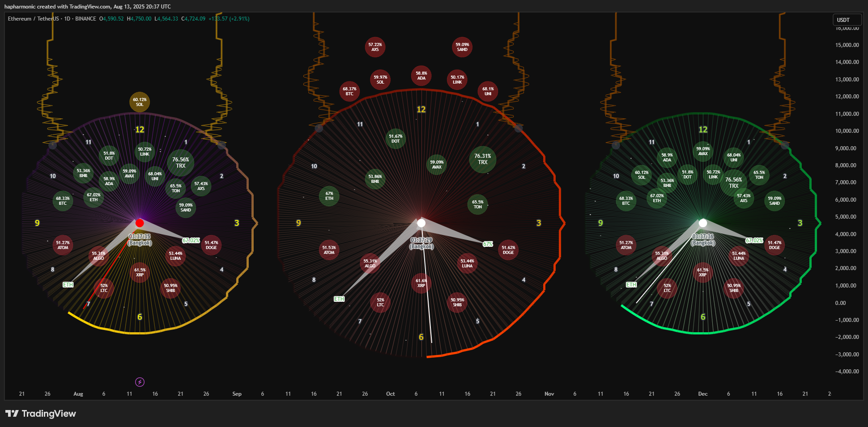Click the 53.44% LUNA bubble in the green clock
The width and height of the screenshot is (868, 427).
(x=739, y=256)
